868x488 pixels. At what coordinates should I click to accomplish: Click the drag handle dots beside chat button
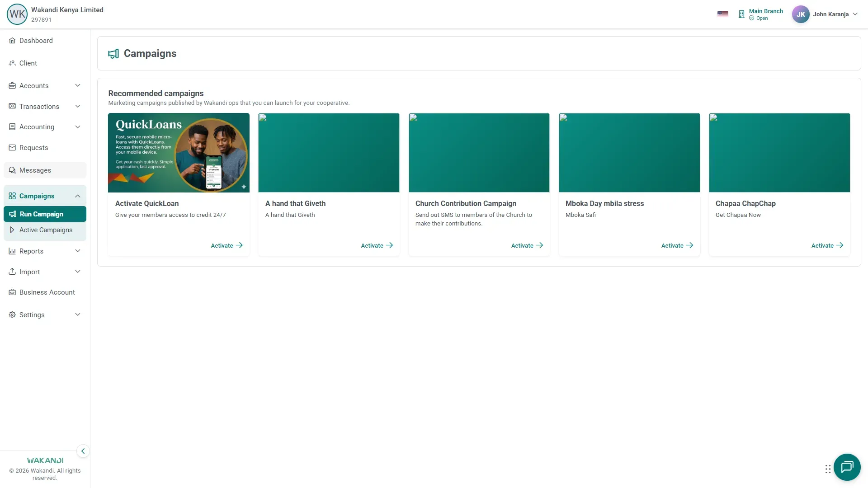(828, 469)
